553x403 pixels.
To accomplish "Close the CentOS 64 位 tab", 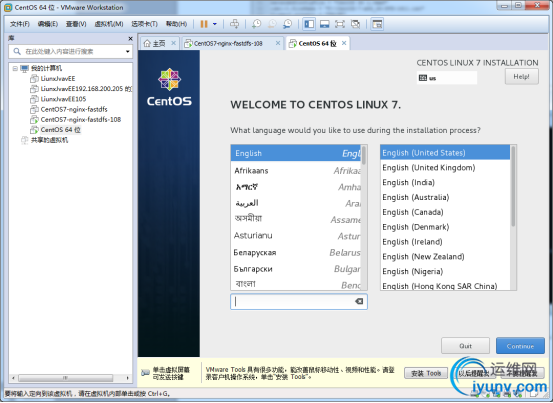I will 344,43.
